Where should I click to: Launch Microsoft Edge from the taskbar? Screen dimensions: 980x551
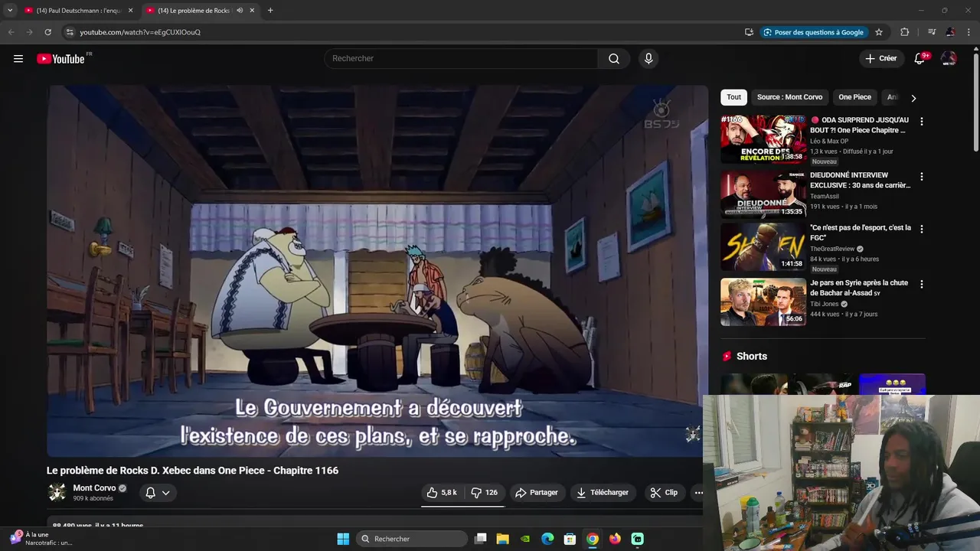click(547, 539)
